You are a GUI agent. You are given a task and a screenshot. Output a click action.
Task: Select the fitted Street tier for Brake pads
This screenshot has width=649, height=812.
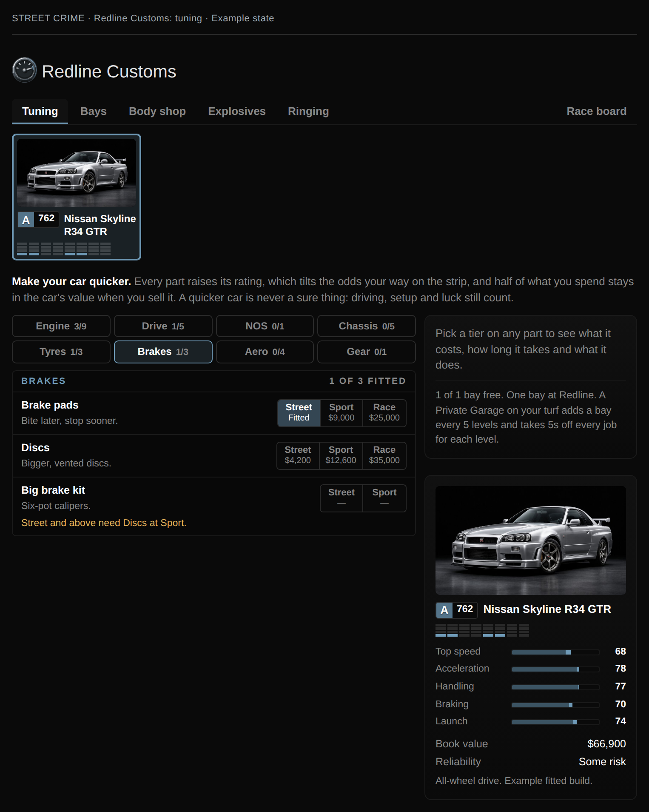299,413
